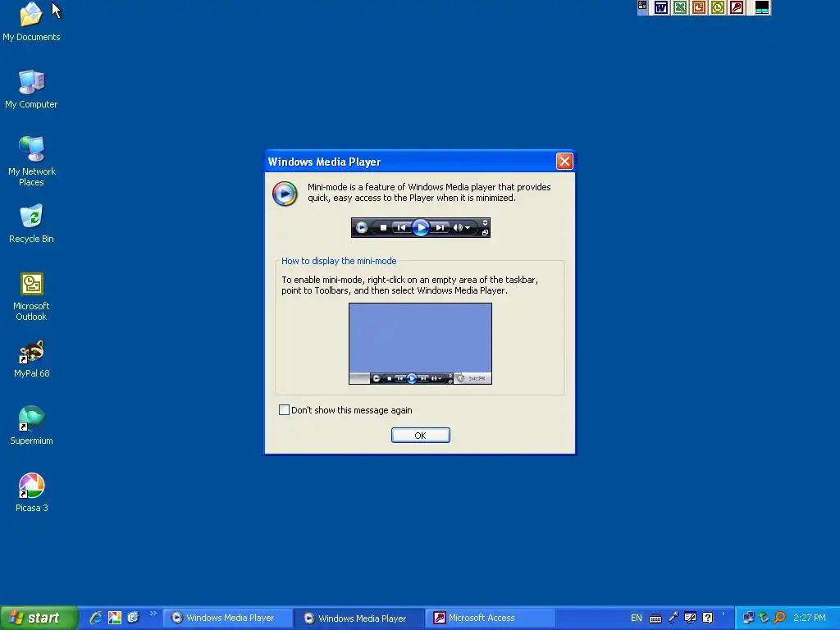Click the third Quick Launch icon
840x630 pixels.
(133, 618)
